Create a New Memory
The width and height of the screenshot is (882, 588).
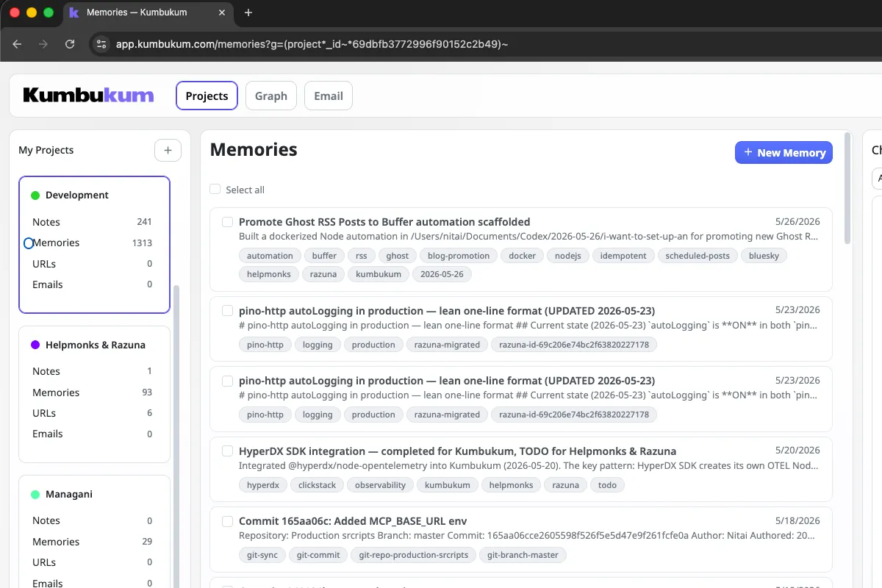[784, 153]
